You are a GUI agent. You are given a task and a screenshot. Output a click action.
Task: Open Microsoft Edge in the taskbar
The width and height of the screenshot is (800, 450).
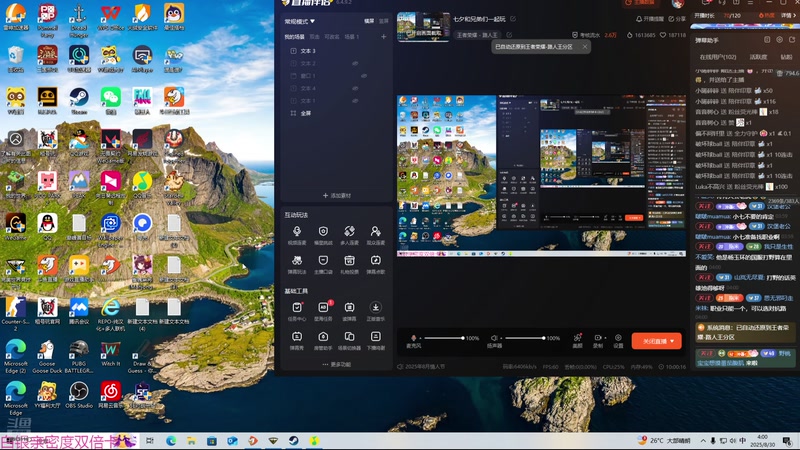[x=171, y=441]
